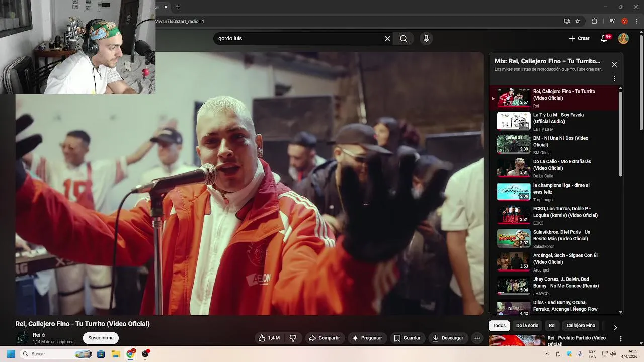Open the YouTube account avatar menu

pyautogui.click(x=623, y=38)
